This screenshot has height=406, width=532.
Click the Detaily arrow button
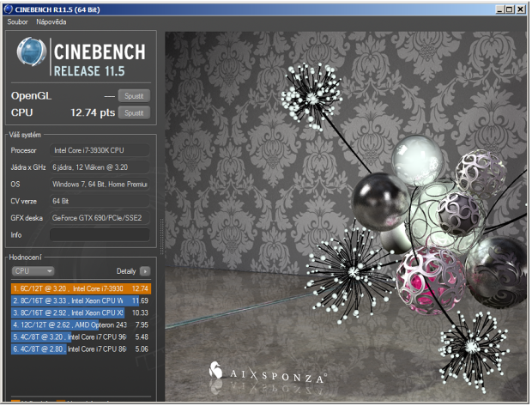[145, 271]
